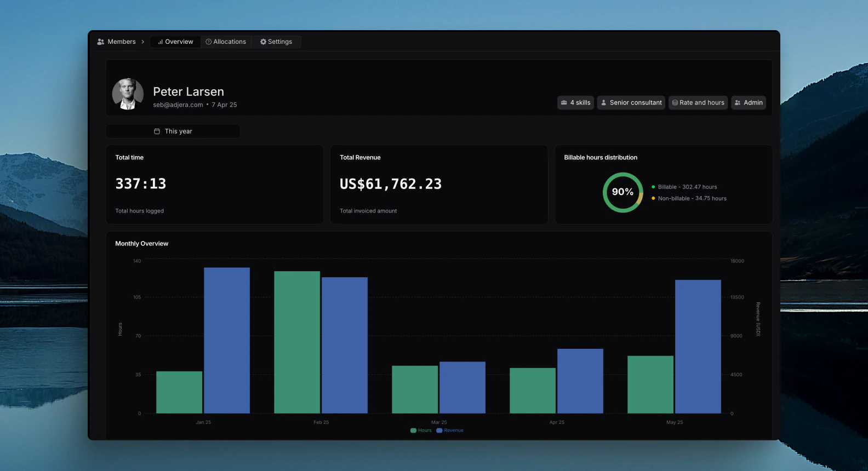The height and width of the screenshot is (471, 868).
Task: Click the 90% billable donut chart
Action: [623, 192]
